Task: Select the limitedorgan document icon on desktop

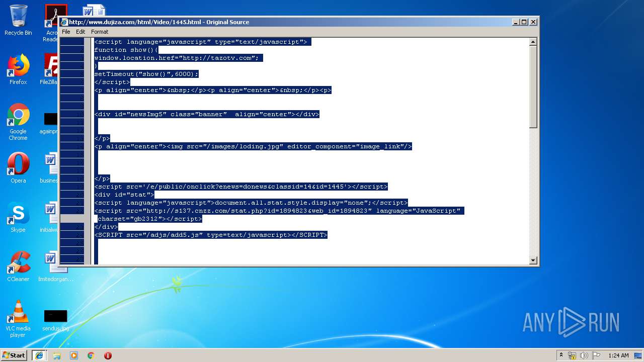Action: 55,267
